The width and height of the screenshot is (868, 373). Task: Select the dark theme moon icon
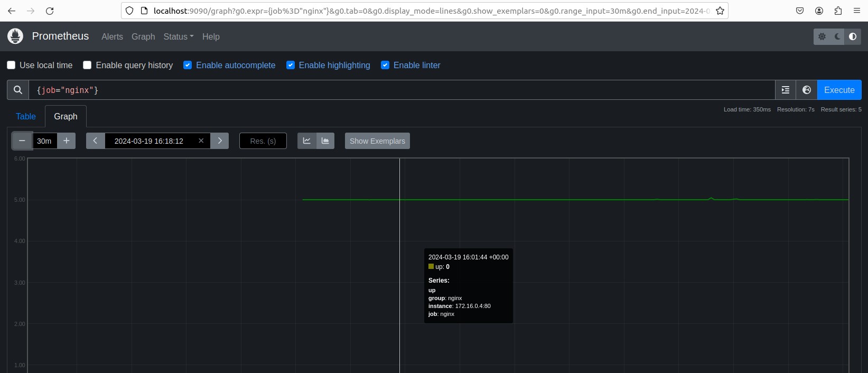pos(837,36)
